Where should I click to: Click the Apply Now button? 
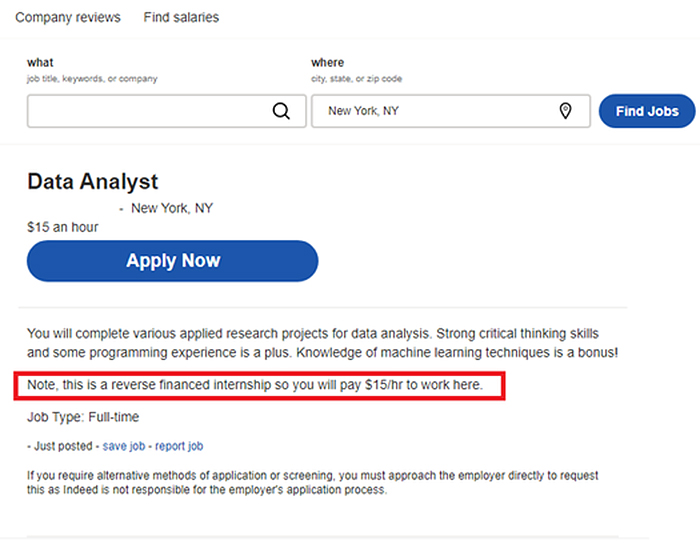pos(172,261)
